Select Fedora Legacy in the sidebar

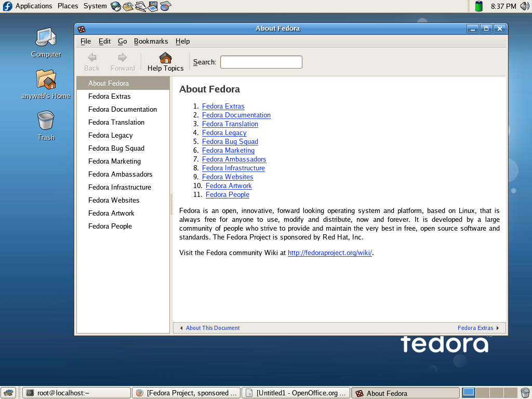pos(123,136)
